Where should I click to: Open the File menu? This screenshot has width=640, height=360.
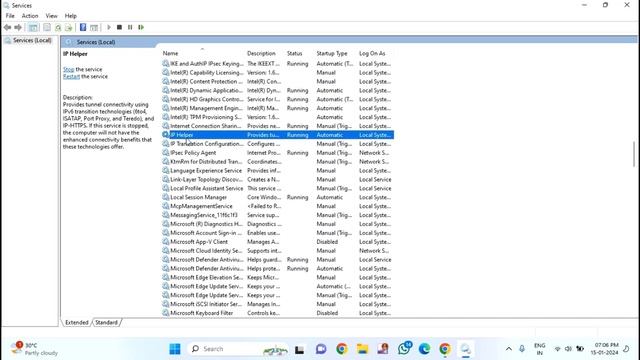pos(10,16)
